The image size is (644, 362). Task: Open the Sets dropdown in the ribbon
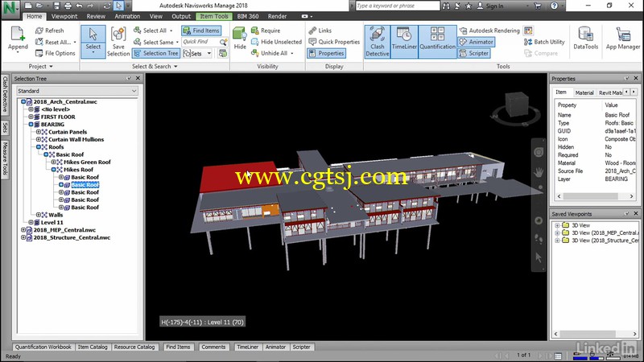point(208,53)
